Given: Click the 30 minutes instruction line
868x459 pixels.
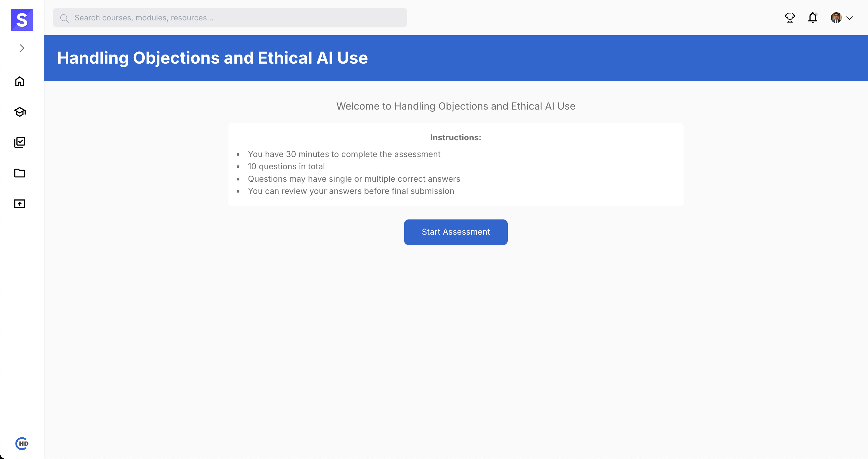Looking at the screenshot, I should click(x=344, y=154).
